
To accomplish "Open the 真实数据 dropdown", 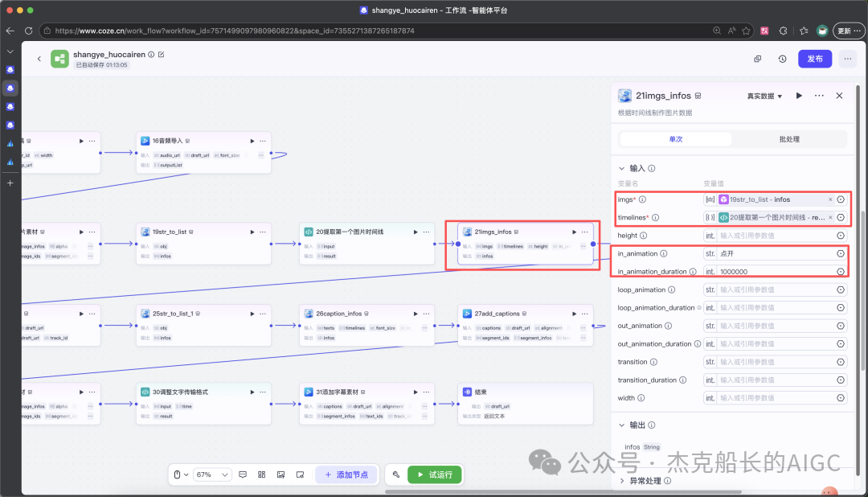I will point(764,96).
